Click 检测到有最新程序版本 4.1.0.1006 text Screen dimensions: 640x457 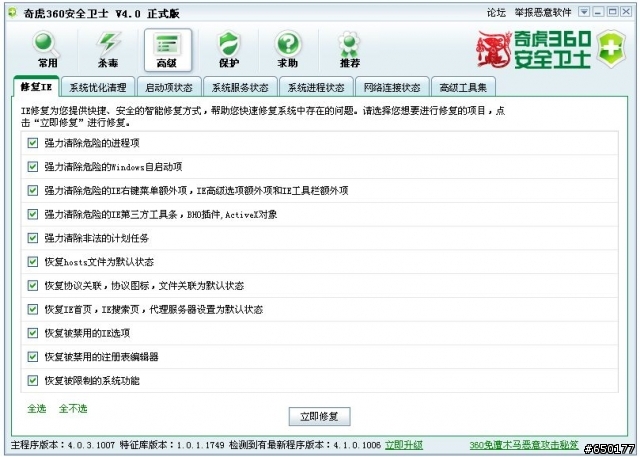(305, 445)
